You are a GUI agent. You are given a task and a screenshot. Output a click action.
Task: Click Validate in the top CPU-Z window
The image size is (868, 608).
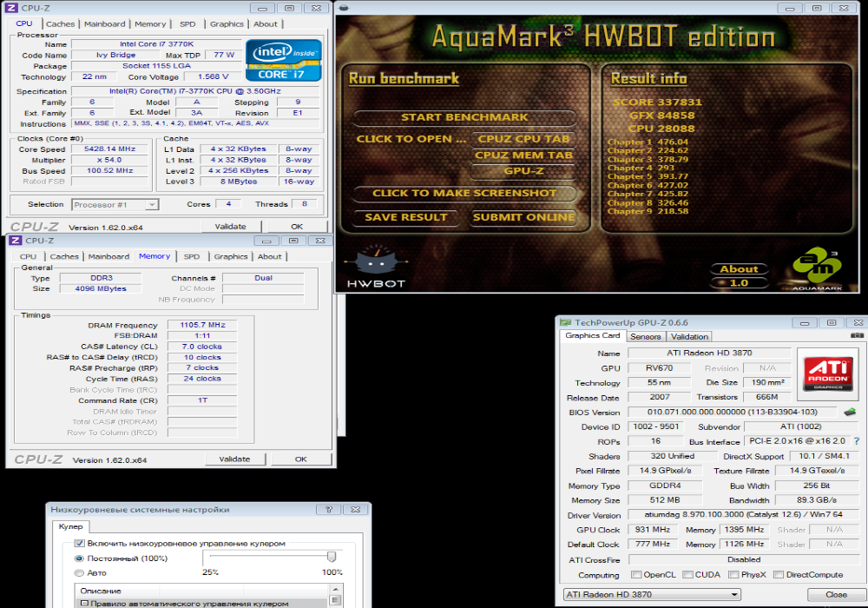pos(230,227)
